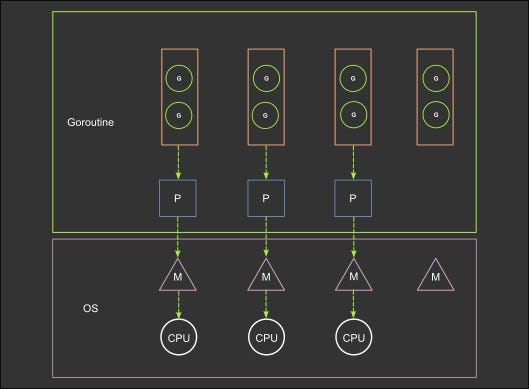Screen dimensions: 529x389
Task: Select bottom G circle in third queue
Action: pyautogui.click(x=353, y=115)
